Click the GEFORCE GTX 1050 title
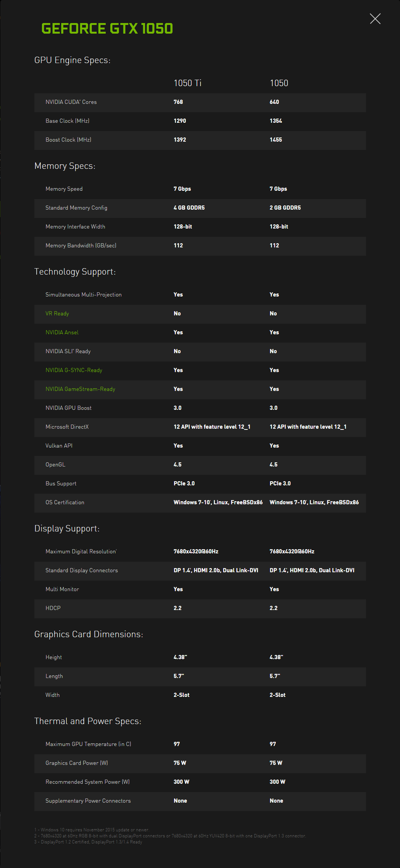This screenshot has height=868, width=400. tap(107, 29)
